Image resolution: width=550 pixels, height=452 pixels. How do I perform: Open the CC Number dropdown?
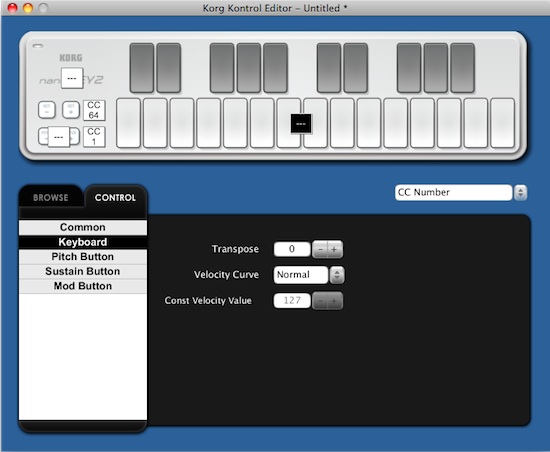[461, 193]
